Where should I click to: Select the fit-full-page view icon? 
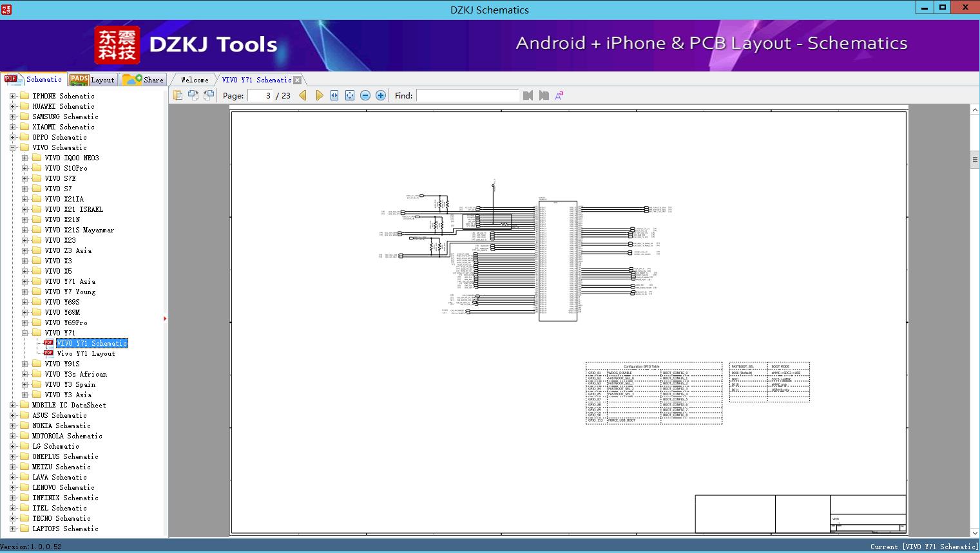pos(349,95)
